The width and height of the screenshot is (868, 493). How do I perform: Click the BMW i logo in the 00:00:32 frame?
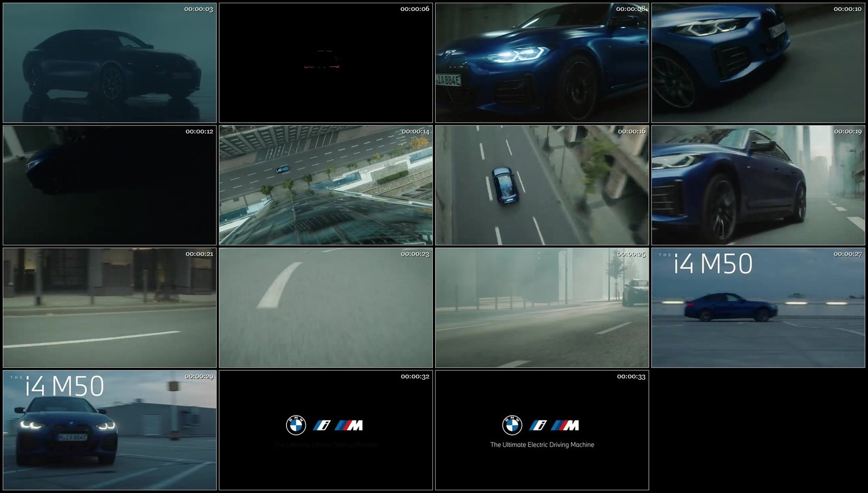322,425
